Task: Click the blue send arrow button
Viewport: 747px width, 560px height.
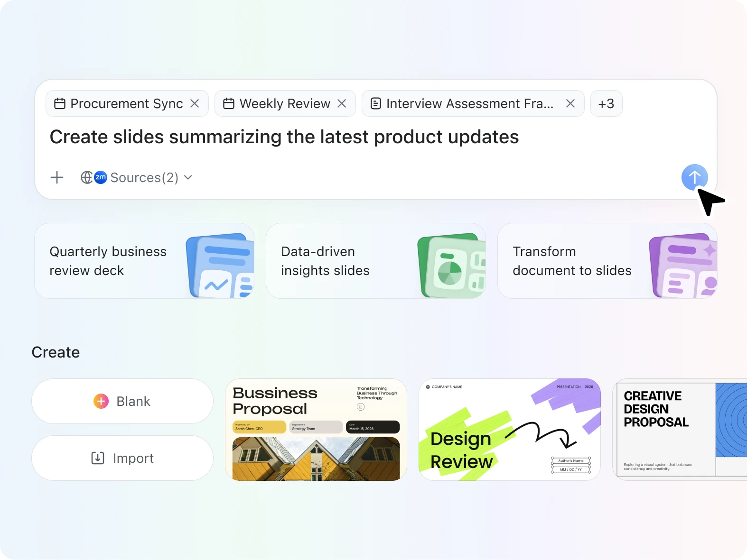Action: point(694,177)
